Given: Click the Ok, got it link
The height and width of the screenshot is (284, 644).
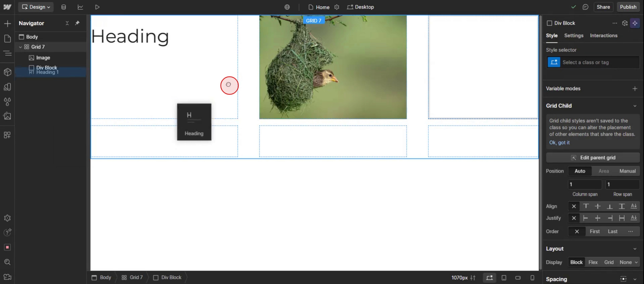Looking at the screenshot, I should (x=559, y=142).
